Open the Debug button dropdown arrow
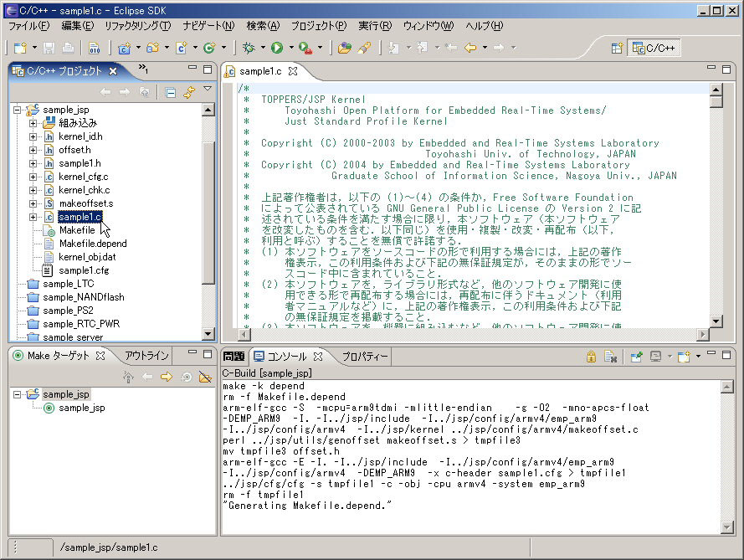 (263, 48)
